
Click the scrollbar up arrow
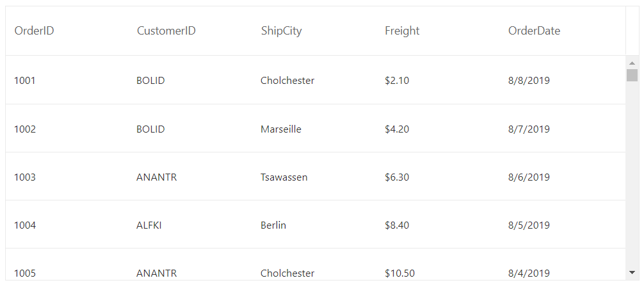pos(632,63)
